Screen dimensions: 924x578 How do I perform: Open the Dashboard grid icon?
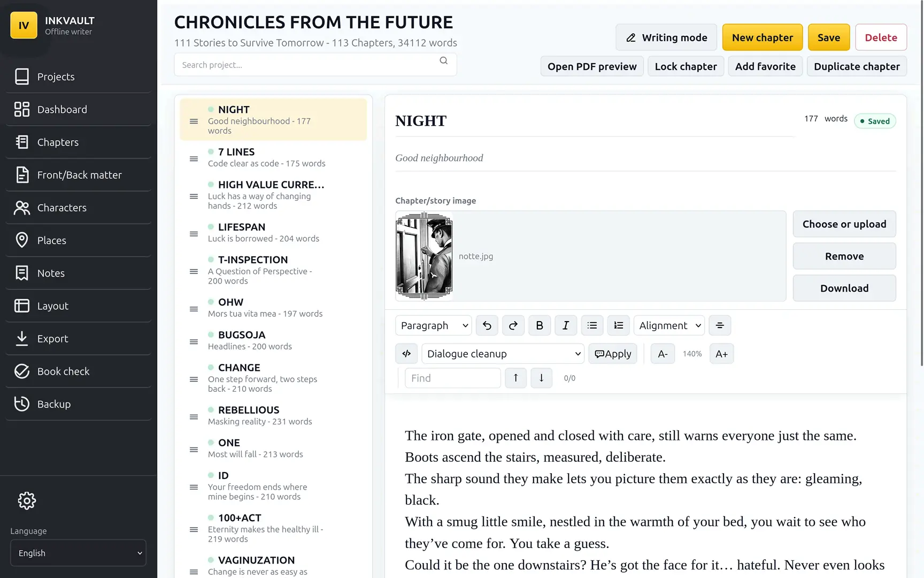22,109
